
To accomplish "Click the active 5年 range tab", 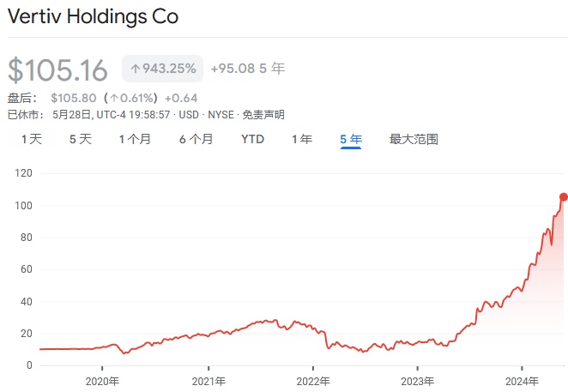I will click(x=351, y=139).
